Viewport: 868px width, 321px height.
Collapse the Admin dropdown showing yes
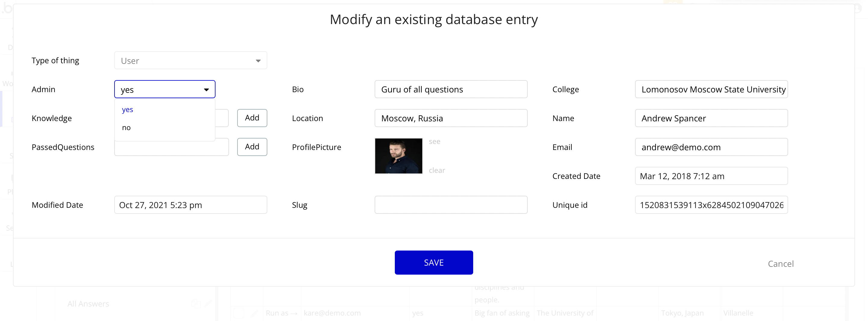(x=165, y=90)
